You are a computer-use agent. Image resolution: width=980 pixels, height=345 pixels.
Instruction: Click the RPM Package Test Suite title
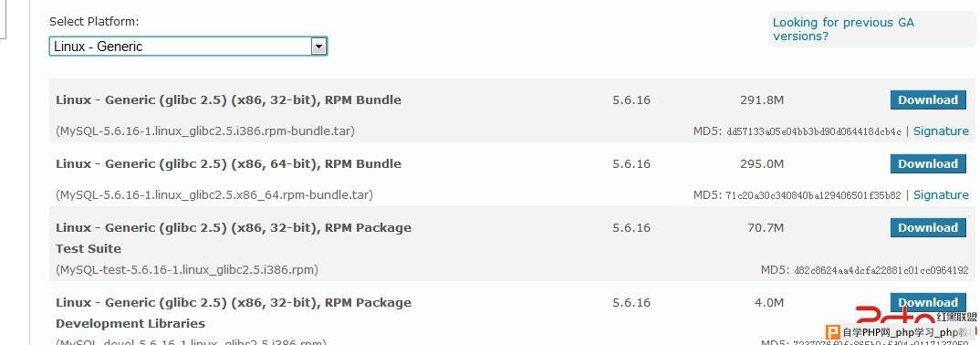(x=233, y=238)
